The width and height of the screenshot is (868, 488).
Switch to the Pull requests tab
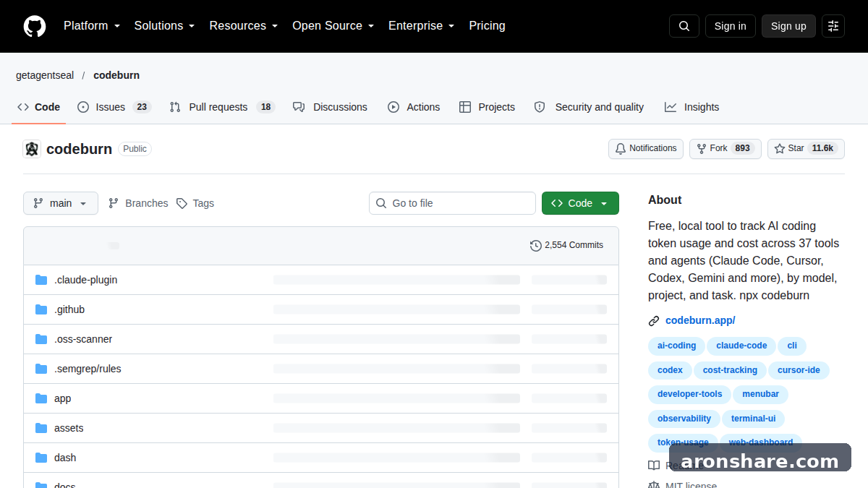click(222, 107)
